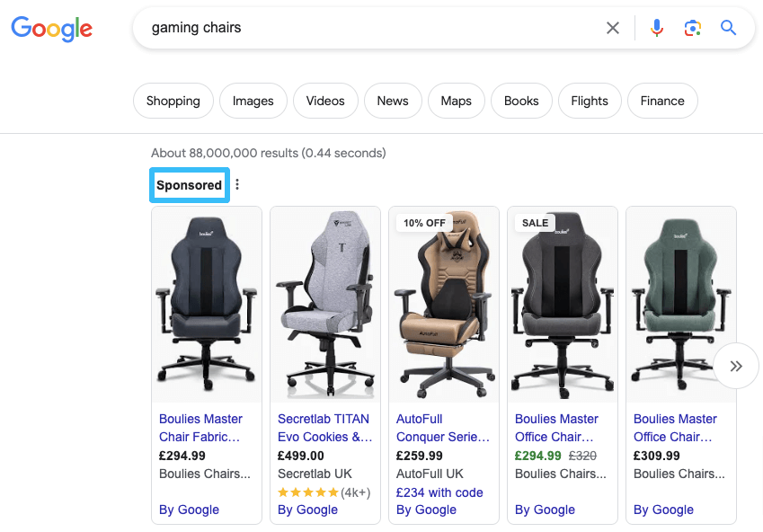Clear the search query using the X icon
This screenshot has width=763, height=532.
point(612,28)
